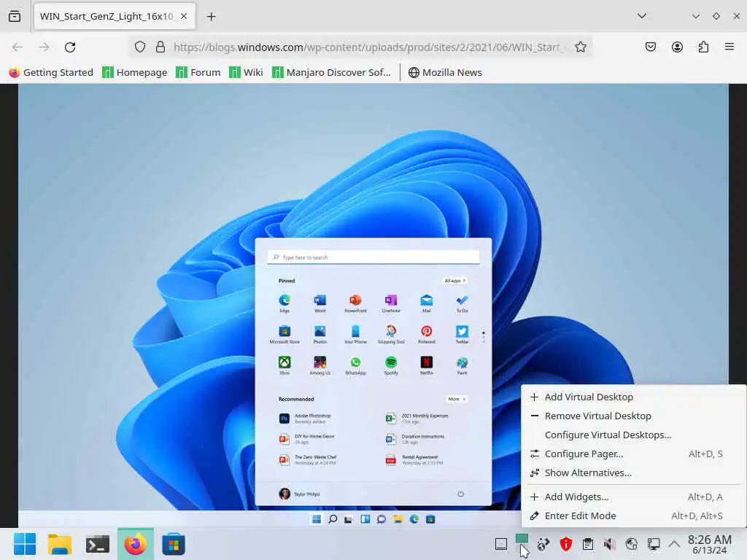The height and width of the screenshot is (560, 747).
Task: Open the Getting Started bookmark
Action: coord(51,72)
